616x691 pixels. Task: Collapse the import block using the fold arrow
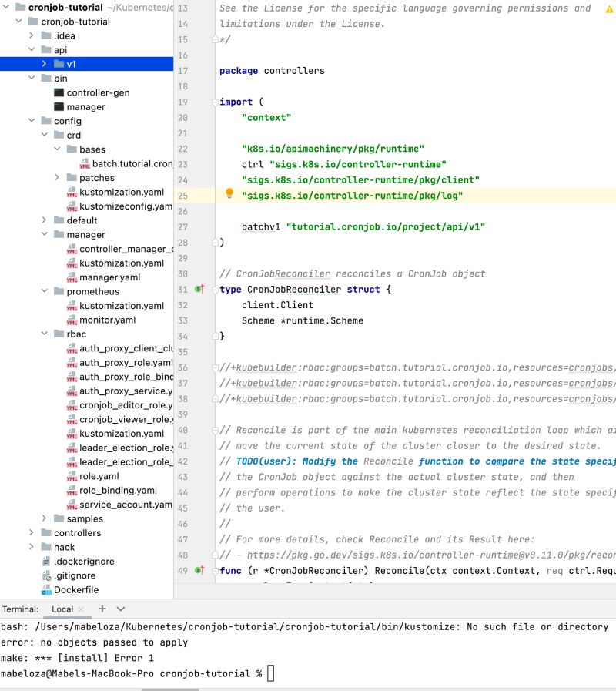[x=214, y=102]
